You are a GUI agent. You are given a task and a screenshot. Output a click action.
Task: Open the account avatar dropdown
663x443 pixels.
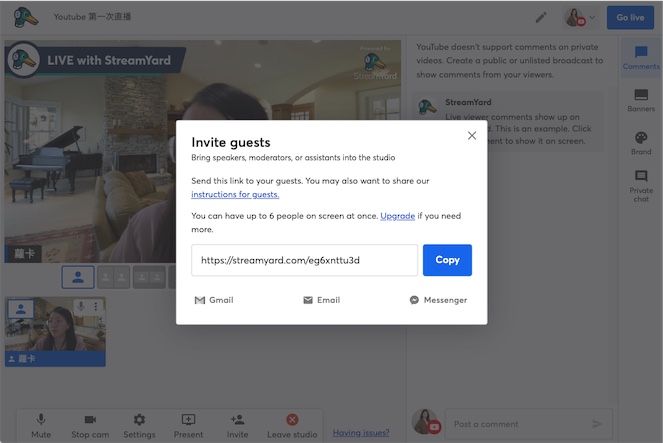tap(580, 17)
